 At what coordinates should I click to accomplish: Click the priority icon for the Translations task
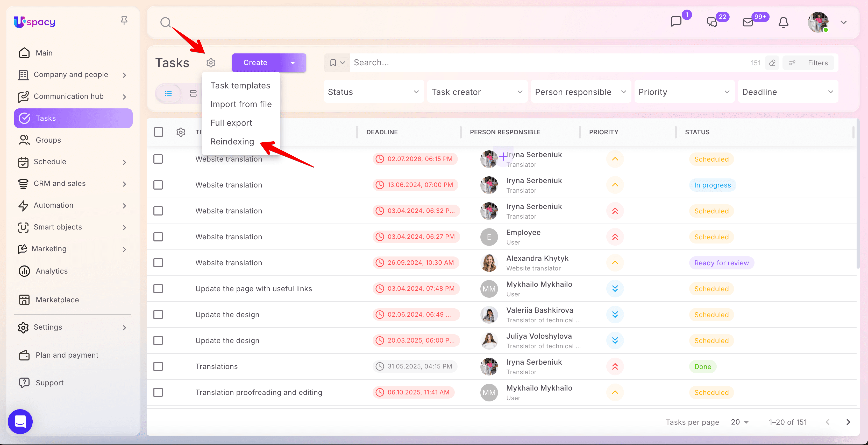[615, 366]
